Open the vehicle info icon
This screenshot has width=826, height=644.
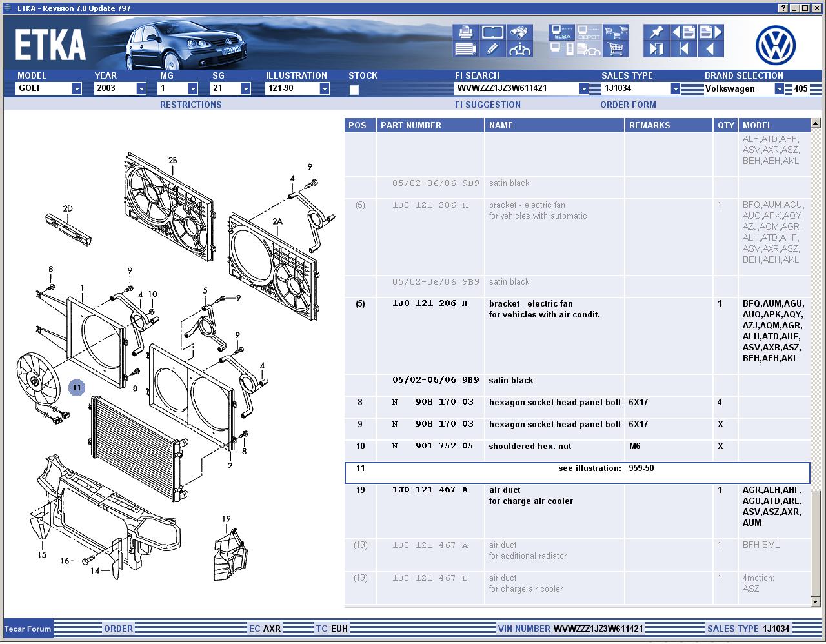click(x=519, y=49)
